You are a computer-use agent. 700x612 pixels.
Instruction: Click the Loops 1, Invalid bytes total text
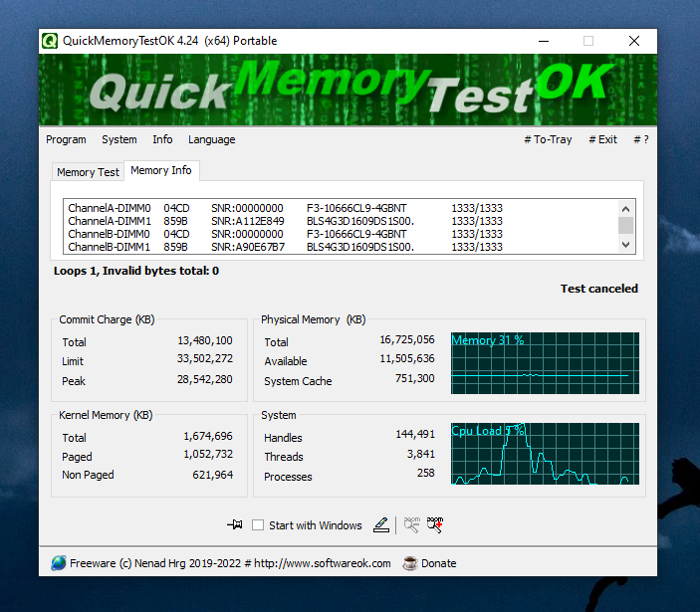click(136, 272)
